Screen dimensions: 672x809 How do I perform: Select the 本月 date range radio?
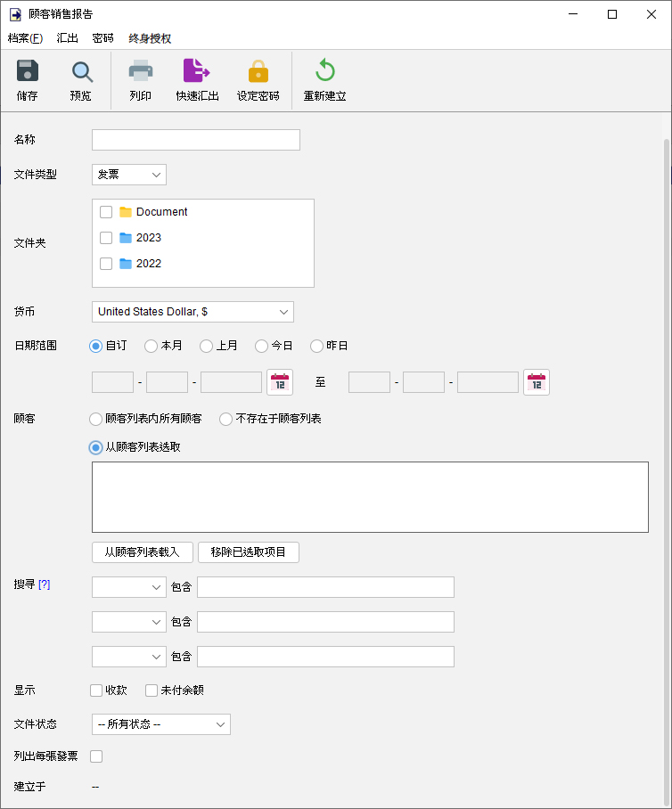coord(151,346)
